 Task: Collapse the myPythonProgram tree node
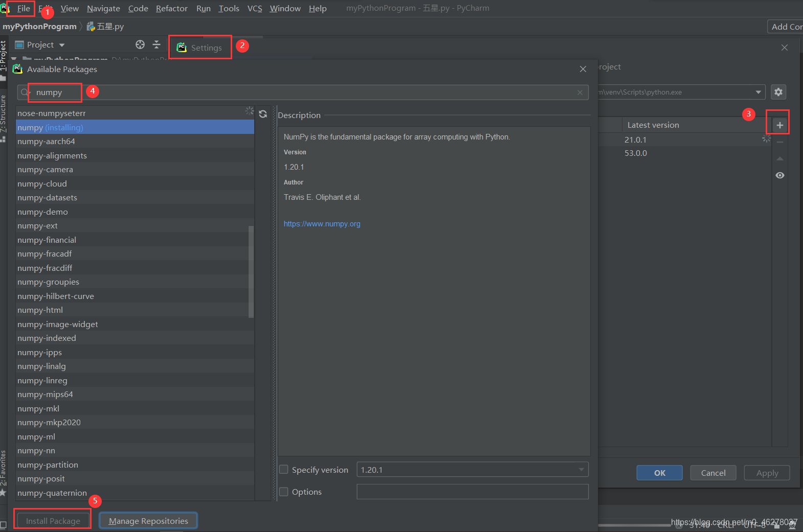point(14,60)
